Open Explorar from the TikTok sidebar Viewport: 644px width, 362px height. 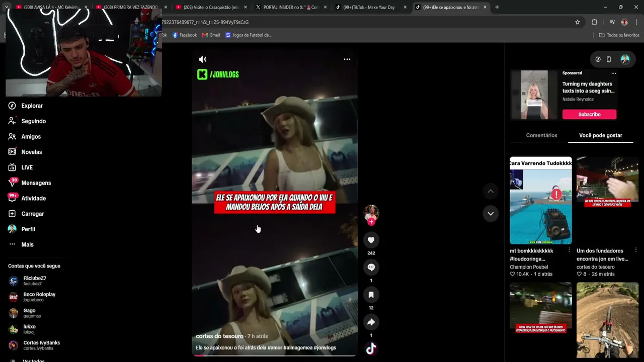click(26, 106)
